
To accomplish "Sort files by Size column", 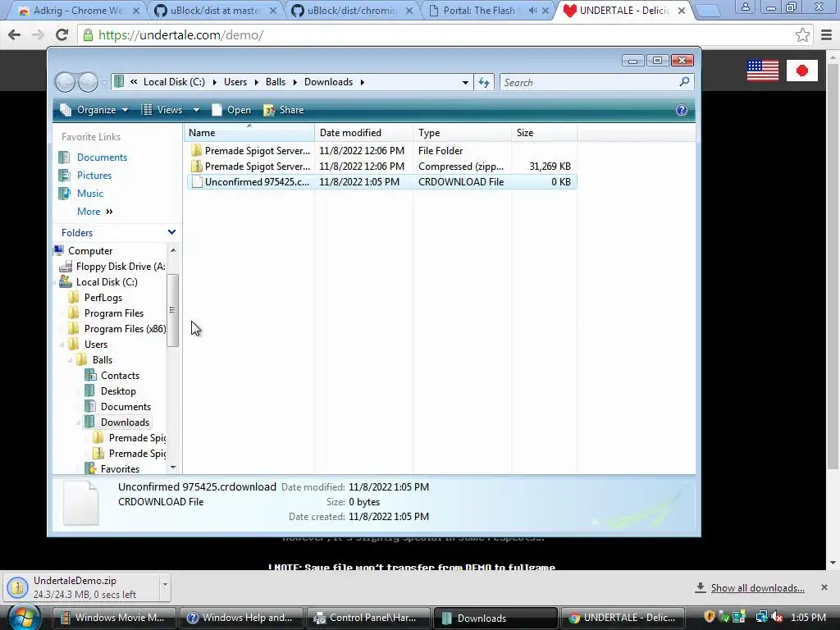I will pos(545,132).
